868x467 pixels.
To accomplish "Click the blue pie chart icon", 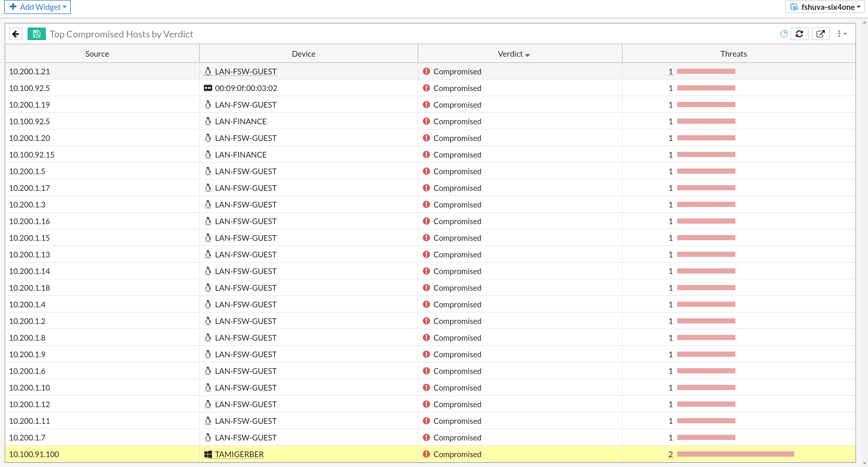I will point(784,34).
